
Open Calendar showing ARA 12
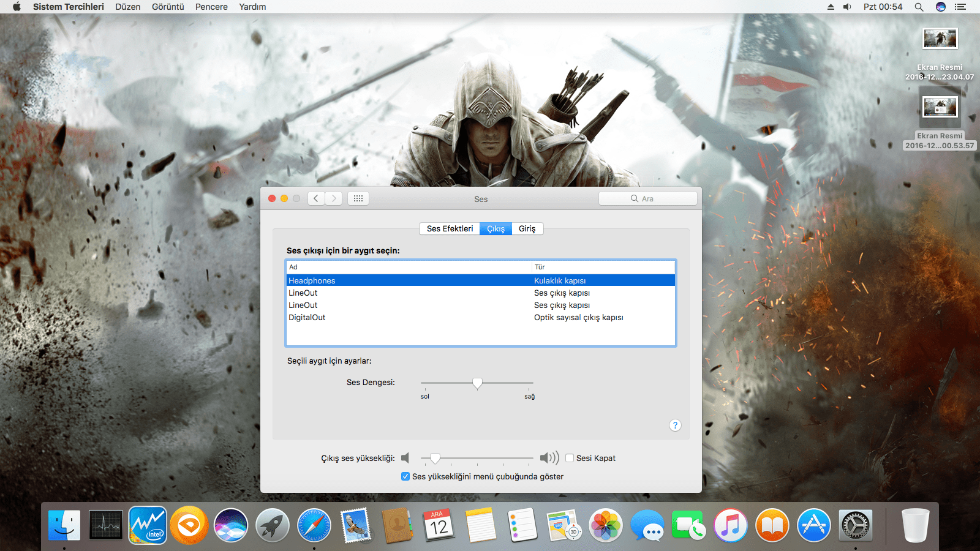coord(439,525)
